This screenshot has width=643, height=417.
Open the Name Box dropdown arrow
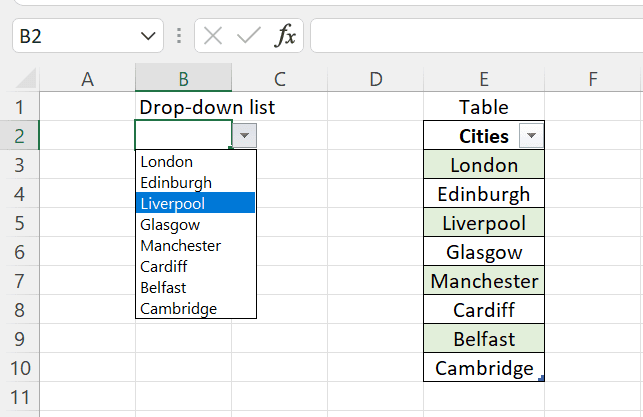pos(149,37)
